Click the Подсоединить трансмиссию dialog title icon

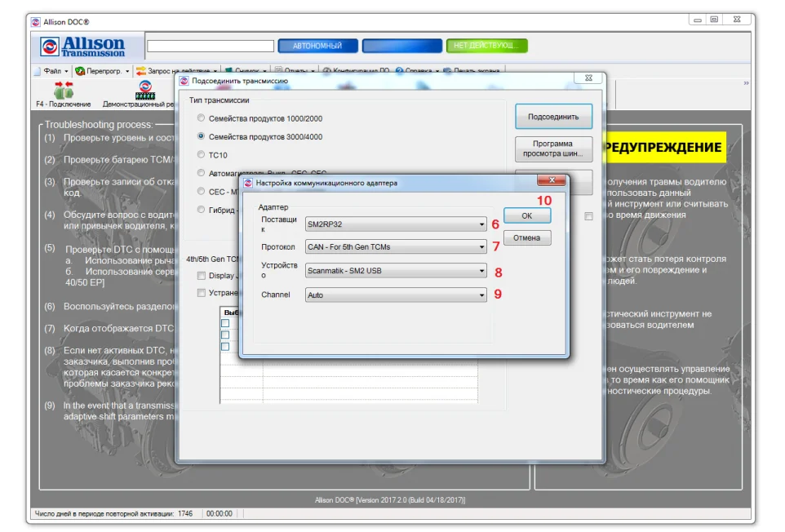pos(184,81)
